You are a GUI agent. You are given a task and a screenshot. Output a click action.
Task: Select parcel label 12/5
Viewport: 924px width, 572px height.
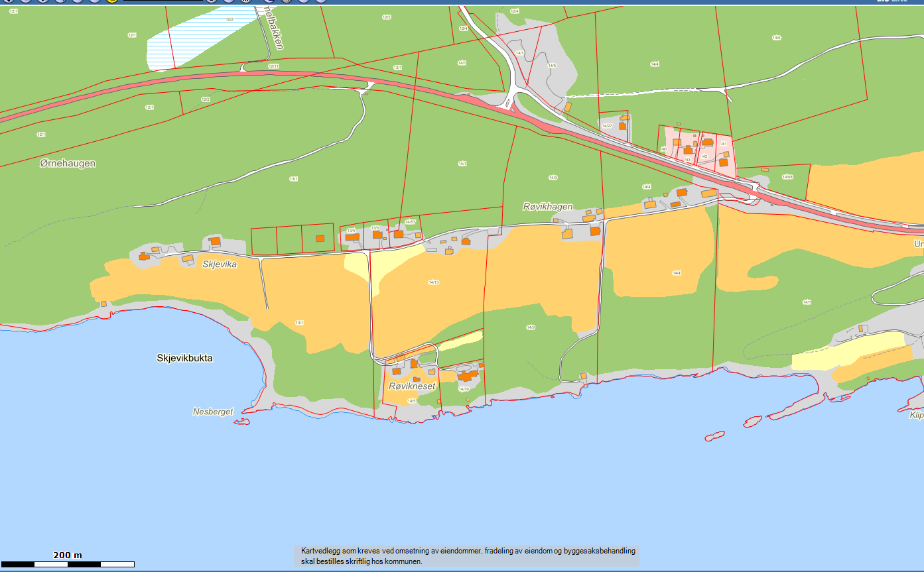(x=386, y=17)
